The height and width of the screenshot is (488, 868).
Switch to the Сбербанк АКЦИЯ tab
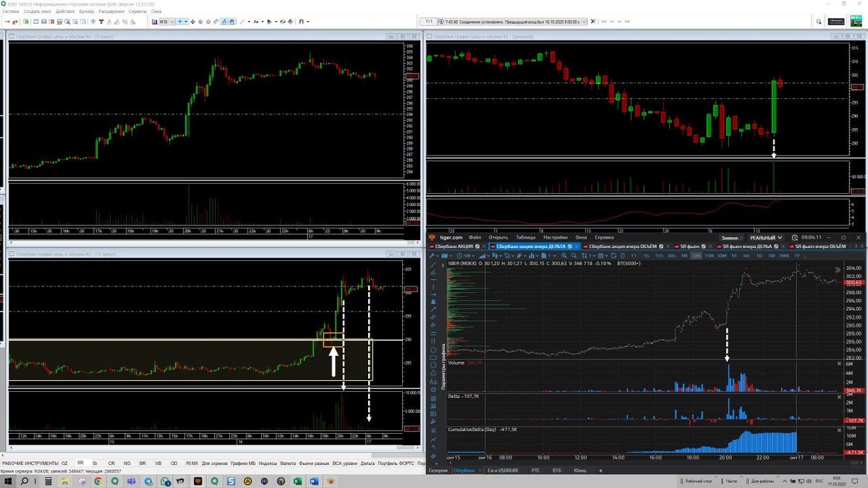tap(454, 247)
